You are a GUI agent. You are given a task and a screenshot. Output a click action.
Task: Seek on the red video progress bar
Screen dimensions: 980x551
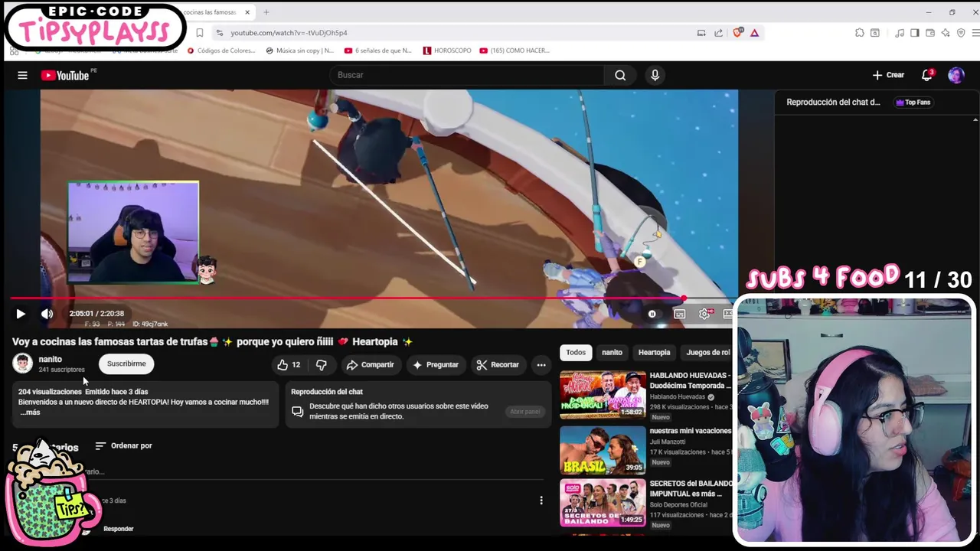(374, 298)
